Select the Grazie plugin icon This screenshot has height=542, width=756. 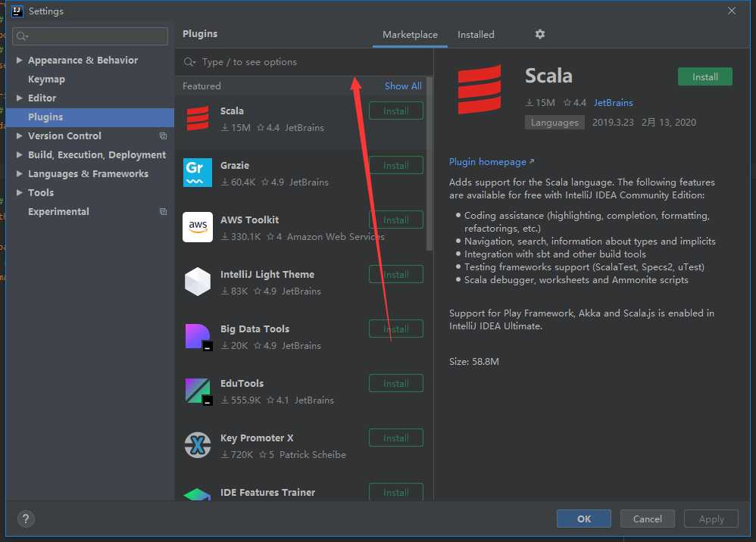click(198, 173)
